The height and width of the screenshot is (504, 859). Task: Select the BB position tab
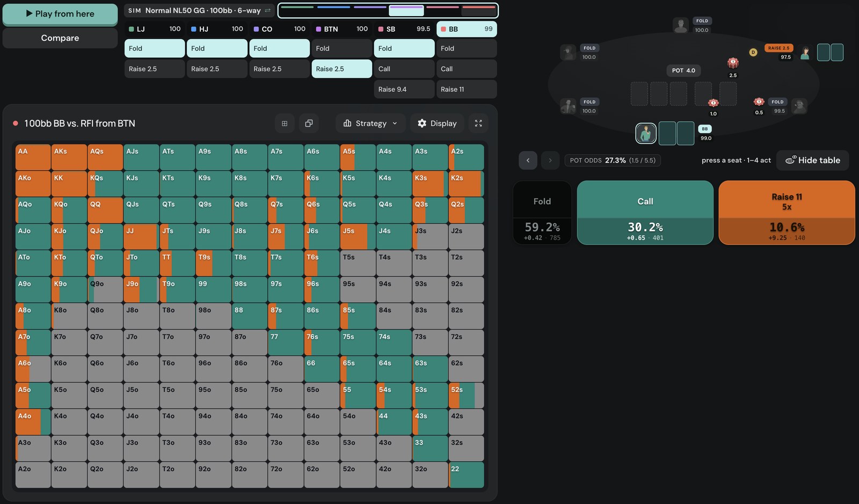point(467,29)
